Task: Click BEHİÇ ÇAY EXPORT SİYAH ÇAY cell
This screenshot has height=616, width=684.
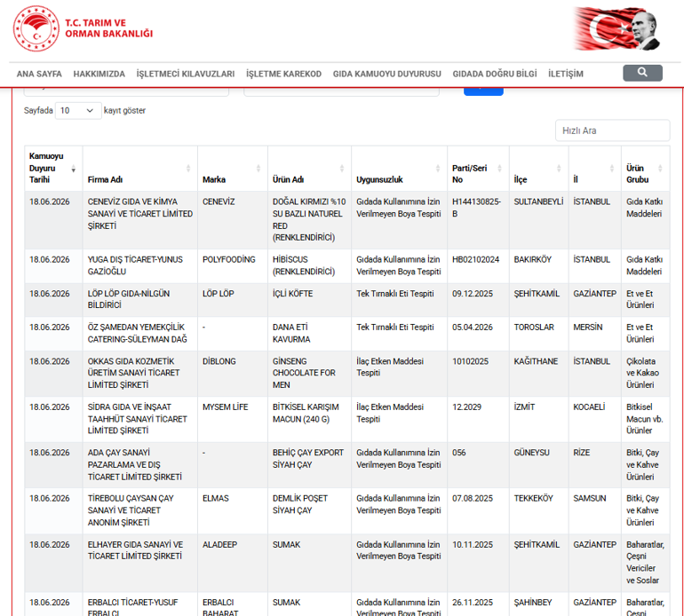Action: pyautogui.click(x=309, y=465)
